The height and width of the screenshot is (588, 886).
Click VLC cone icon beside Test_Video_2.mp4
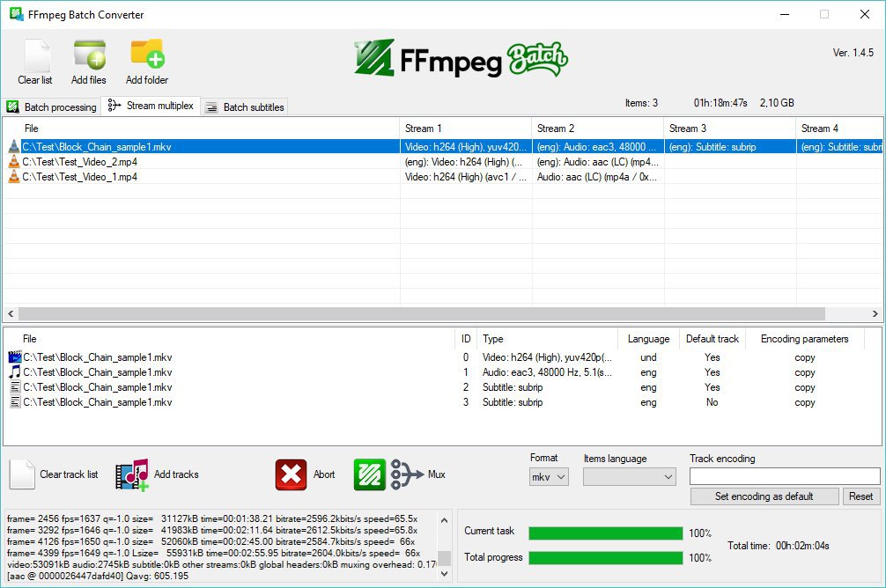tap(14, 162)
